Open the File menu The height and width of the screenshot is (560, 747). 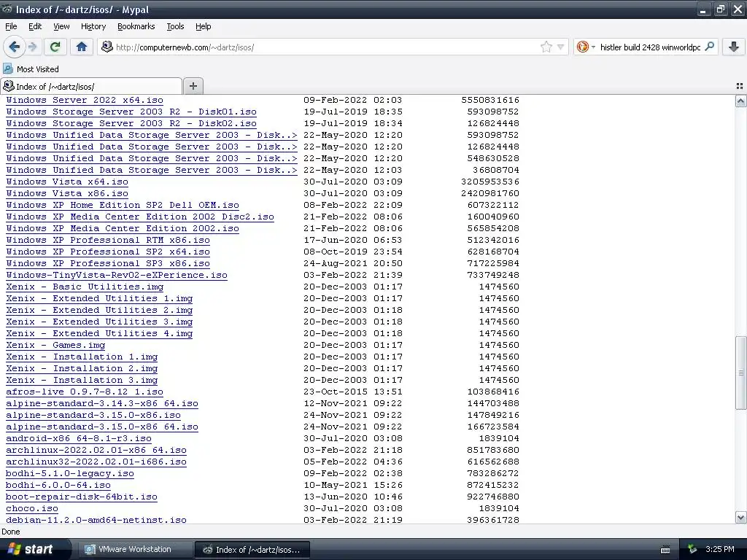point(11,26)
